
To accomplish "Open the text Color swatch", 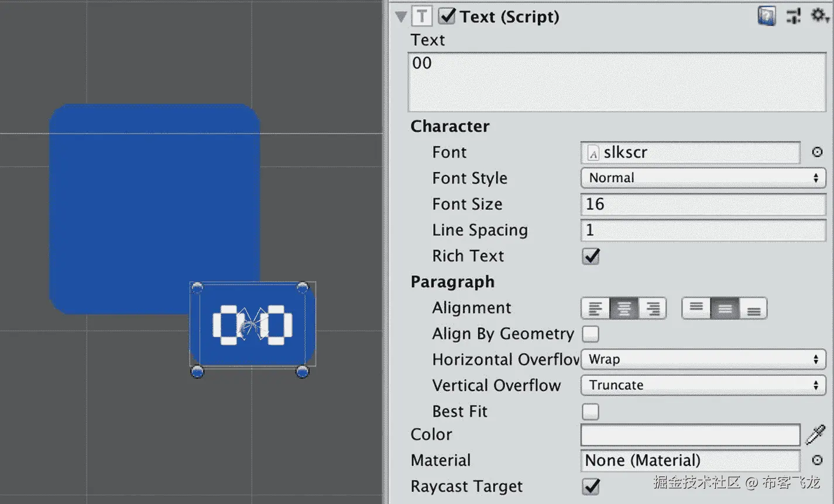I will 690,435.
